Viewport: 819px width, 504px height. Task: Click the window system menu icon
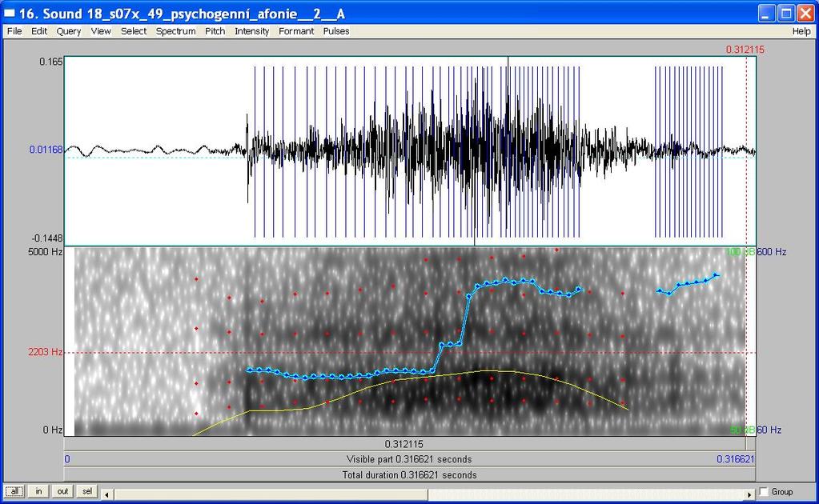[10, 13]
